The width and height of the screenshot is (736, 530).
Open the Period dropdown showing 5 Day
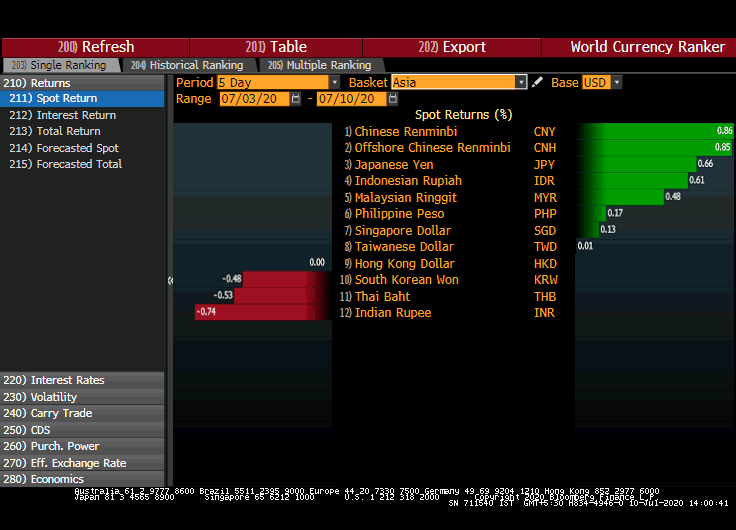(x=278, y=83)
